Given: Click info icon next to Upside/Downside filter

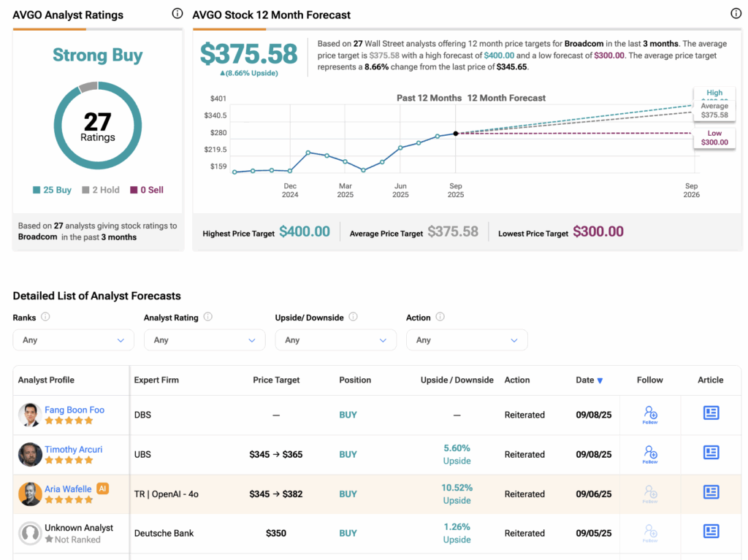Looking at the screenshot, I should click(x=354, y=317).
